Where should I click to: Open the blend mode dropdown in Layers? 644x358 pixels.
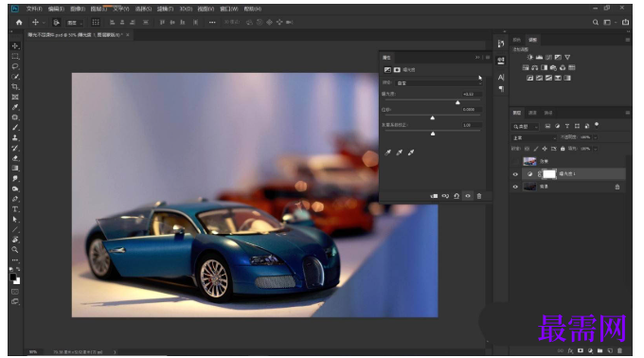pyautogui.click(x=534, y=137)
